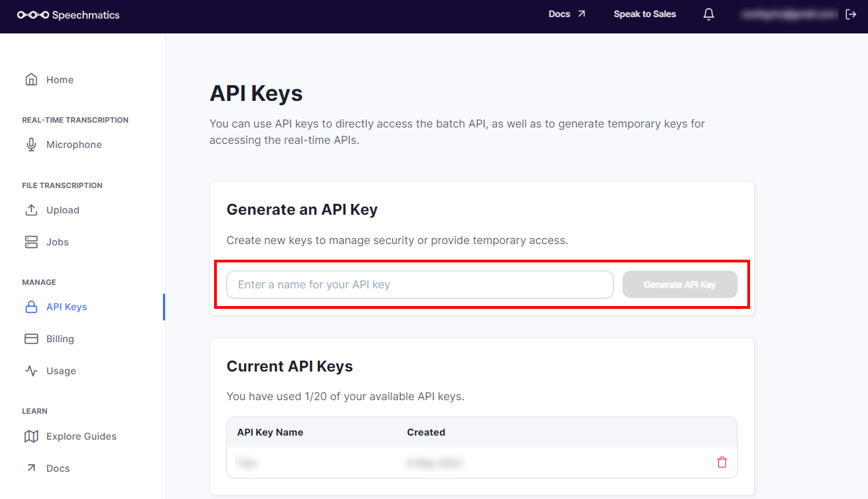Click the Jobs server icon
This screenshot has width=868, height=499.
click(31, 242)
